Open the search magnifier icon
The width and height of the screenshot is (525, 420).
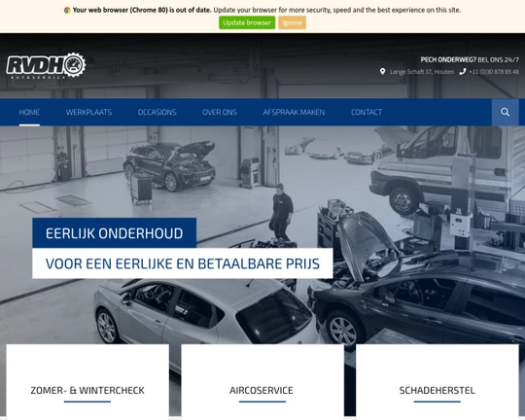pyautogui.click(x=505, y=112)
